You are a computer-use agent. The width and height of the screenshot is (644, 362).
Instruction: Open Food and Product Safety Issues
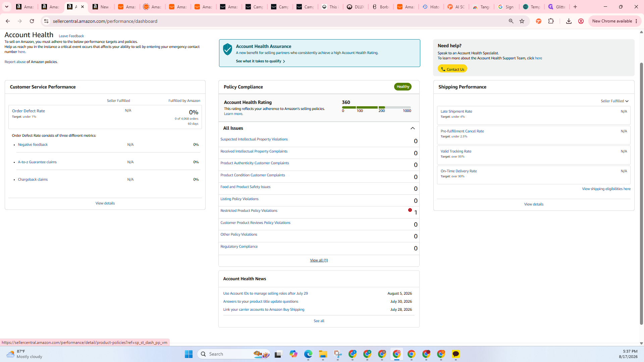click(245, 187)
